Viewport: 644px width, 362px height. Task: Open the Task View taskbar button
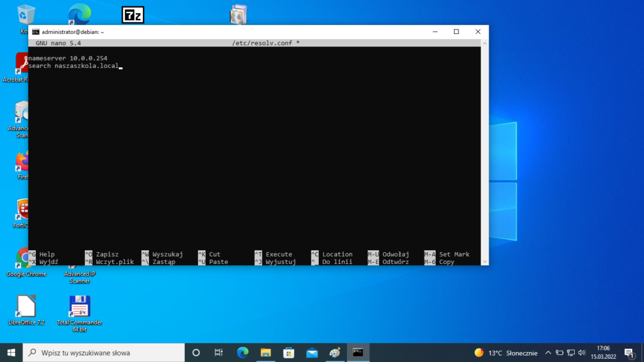point(219,353)
